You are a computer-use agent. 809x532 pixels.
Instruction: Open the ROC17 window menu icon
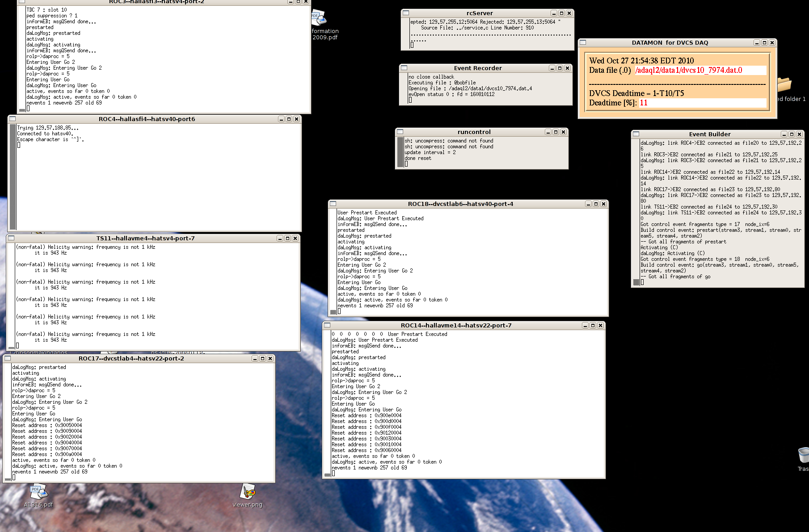coord(8,358)
